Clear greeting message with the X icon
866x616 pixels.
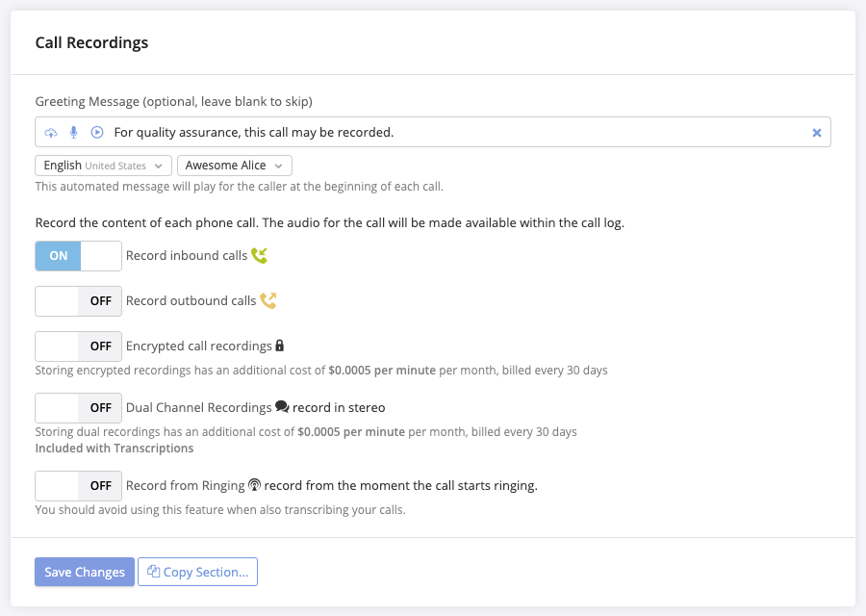click(817, 133)
